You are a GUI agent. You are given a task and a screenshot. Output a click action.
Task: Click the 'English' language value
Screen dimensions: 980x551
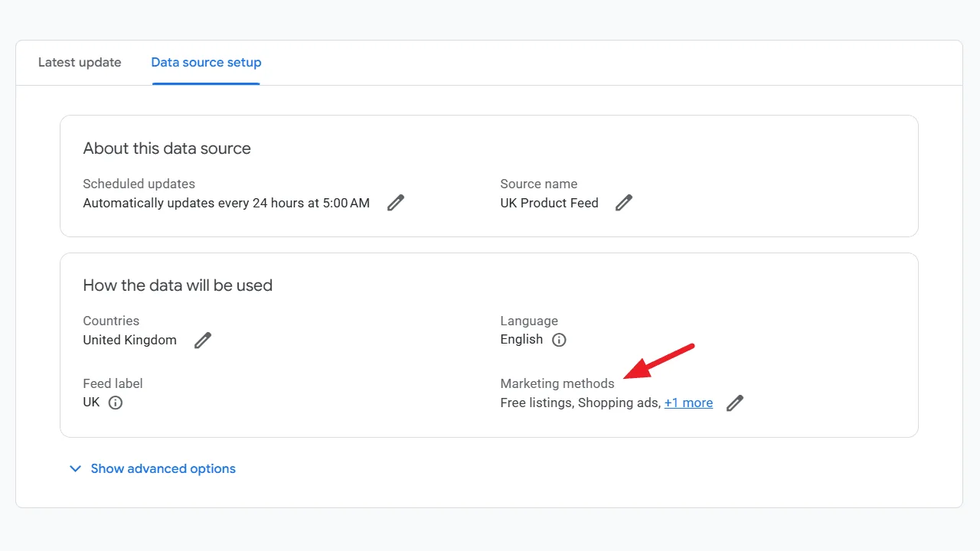pyautogui.click(x=521, y=339)
